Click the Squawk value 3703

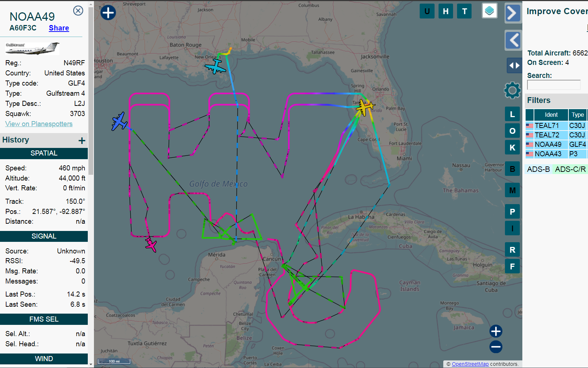point(77,114)
